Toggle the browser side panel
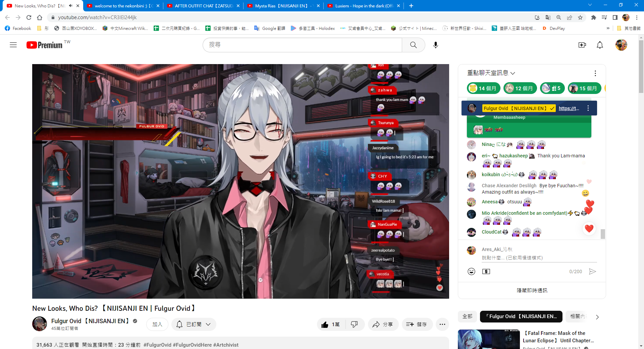The width and height of the screenshot is (644, 349). (x=615, y=17)
